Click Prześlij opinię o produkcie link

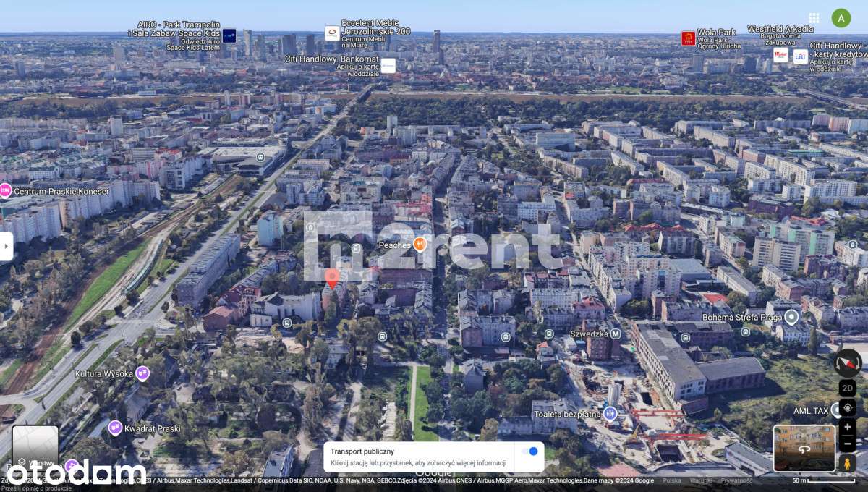click(x=35, y=488)
